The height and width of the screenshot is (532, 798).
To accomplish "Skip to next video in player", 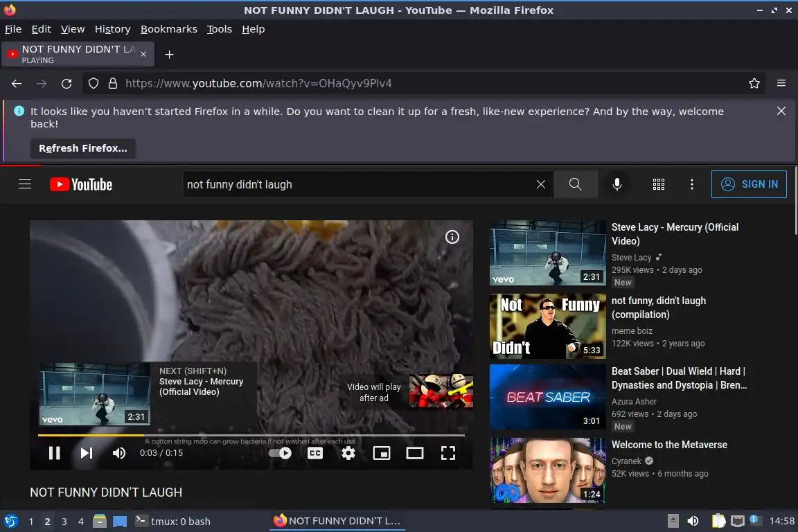I will tap(87, 453).
